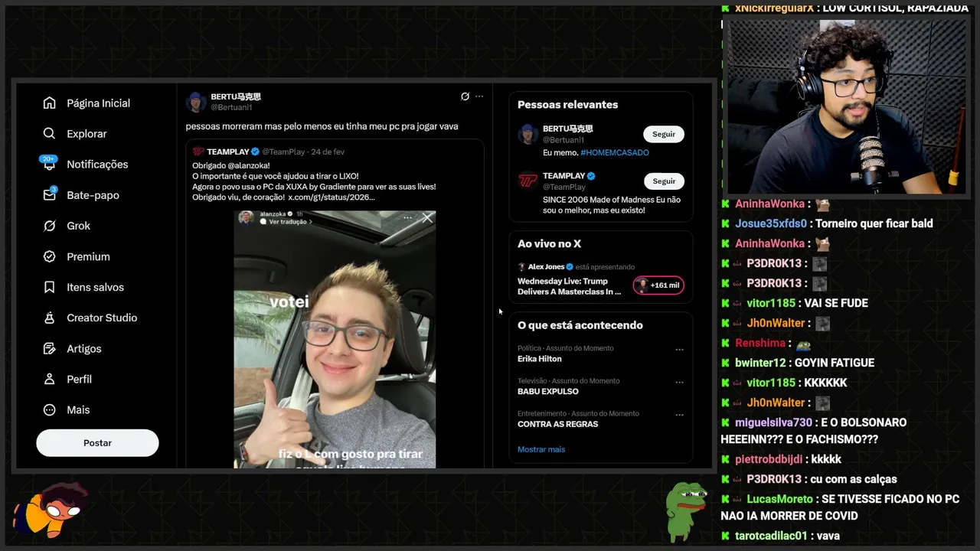Open the Notificações bell icon

[x=50, y=164]
